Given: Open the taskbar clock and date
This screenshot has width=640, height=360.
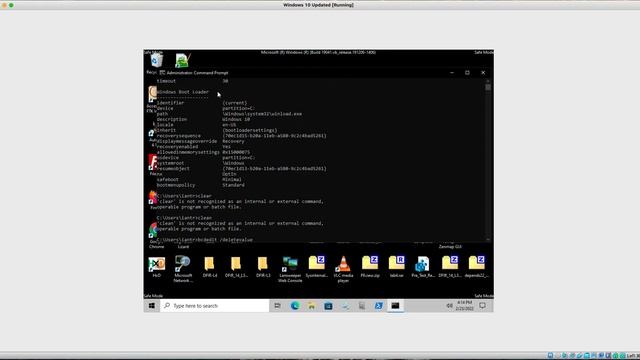Looking at the screenshot, I should (x=464, y=305).
